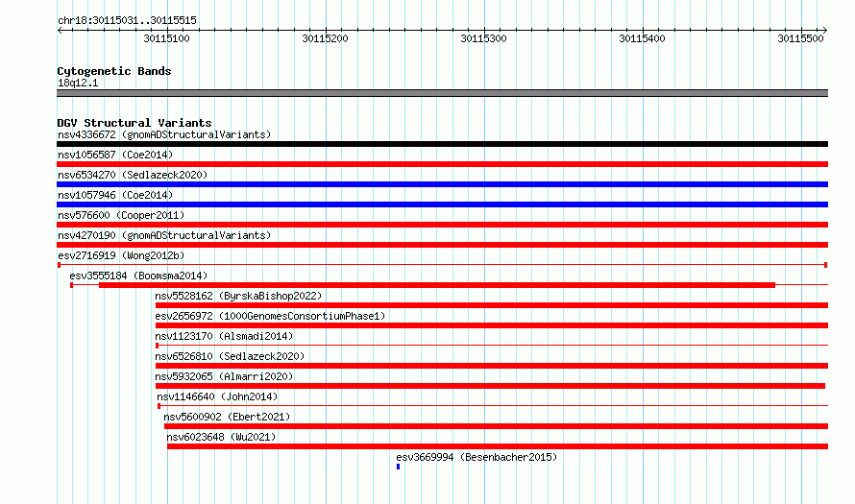Click the Cytogenetic Bands track title
This screenshot has height=504, width=855.
114,71
